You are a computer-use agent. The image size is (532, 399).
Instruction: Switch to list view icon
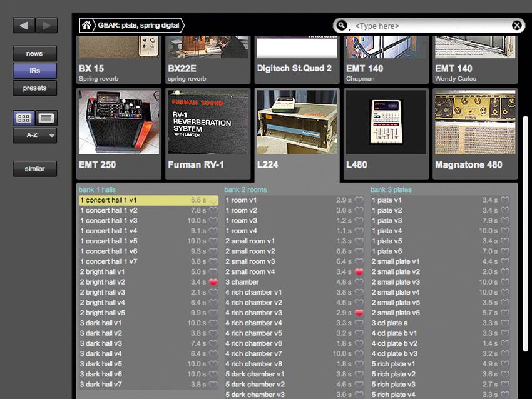(x=46, y=118)
